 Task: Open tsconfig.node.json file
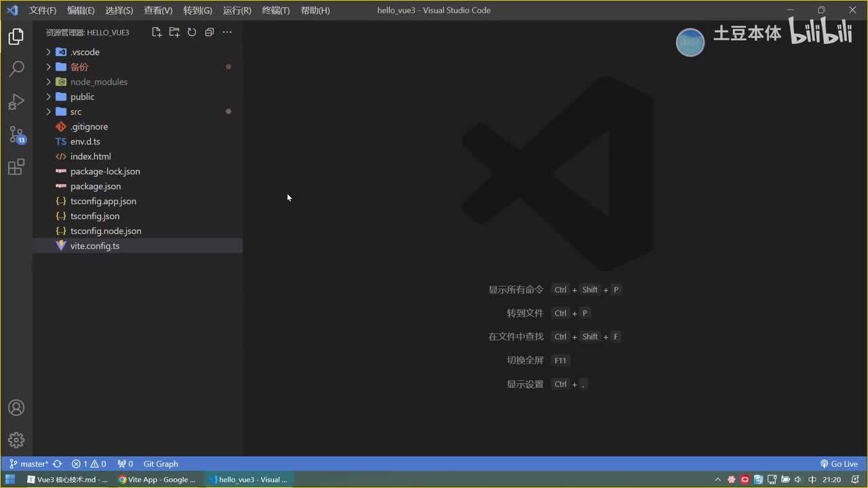coord(137,230)
